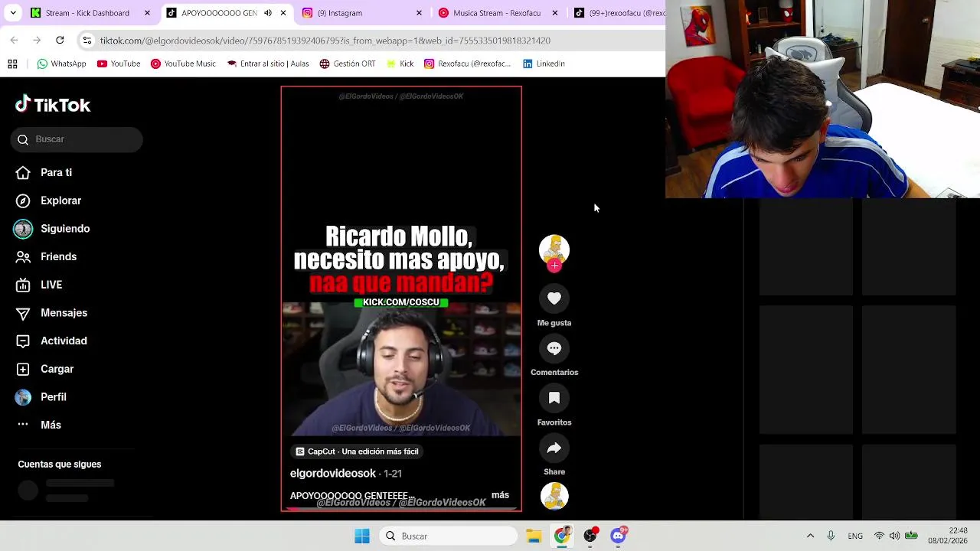This screenshot has width=980, height=551.
Task: Seek on the video progress bar
Action: click(401, 509)
